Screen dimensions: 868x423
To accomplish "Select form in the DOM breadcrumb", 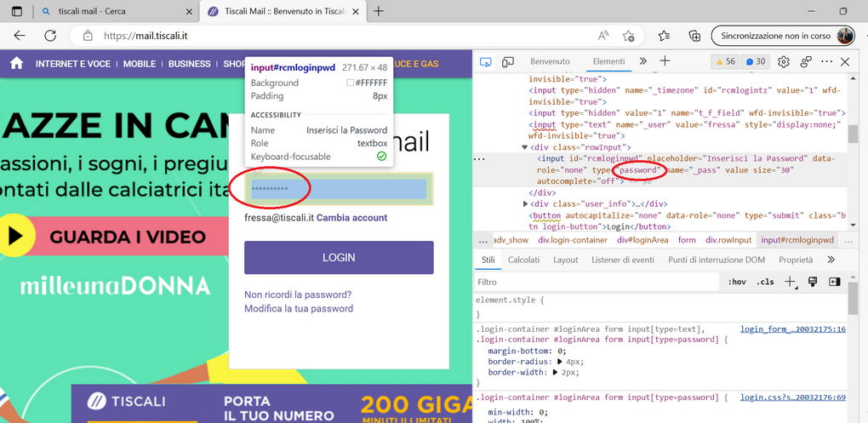I will point(687,240).
